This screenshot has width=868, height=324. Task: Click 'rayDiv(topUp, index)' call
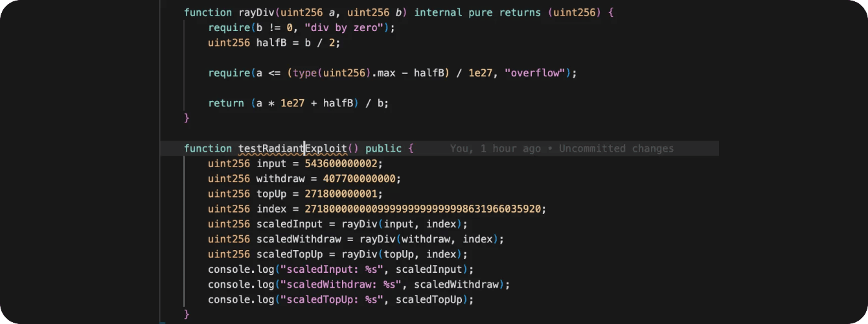click(x=402, y=254)
